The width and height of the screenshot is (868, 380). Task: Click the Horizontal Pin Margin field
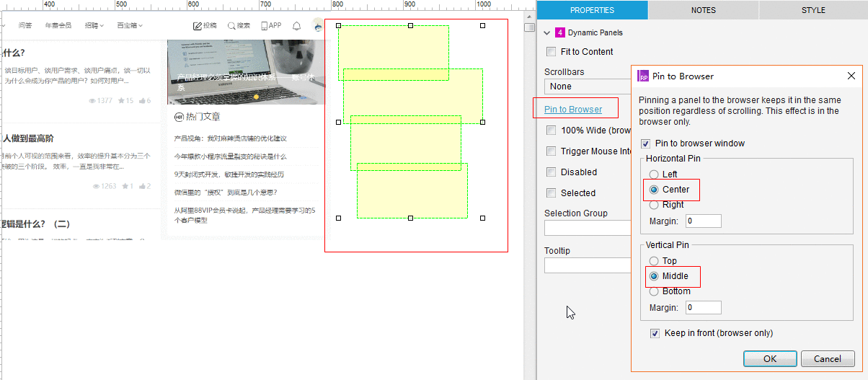(704, 221)
